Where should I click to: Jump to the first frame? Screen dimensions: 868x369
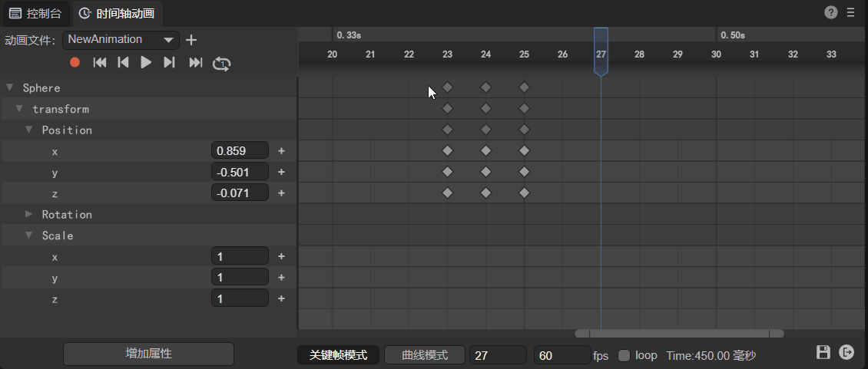pos(99,63)
